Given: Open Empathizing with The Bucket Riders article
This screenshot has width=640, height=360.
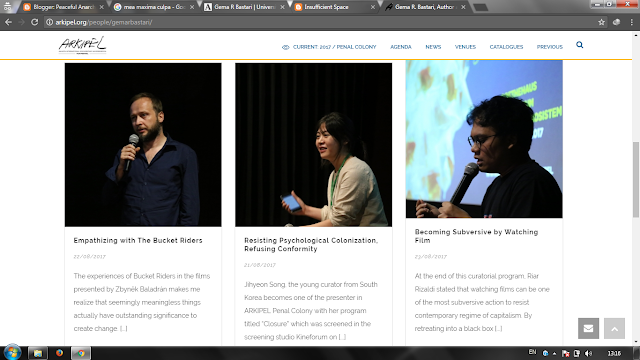Looking at the screenshot, I should pos(138,240).
